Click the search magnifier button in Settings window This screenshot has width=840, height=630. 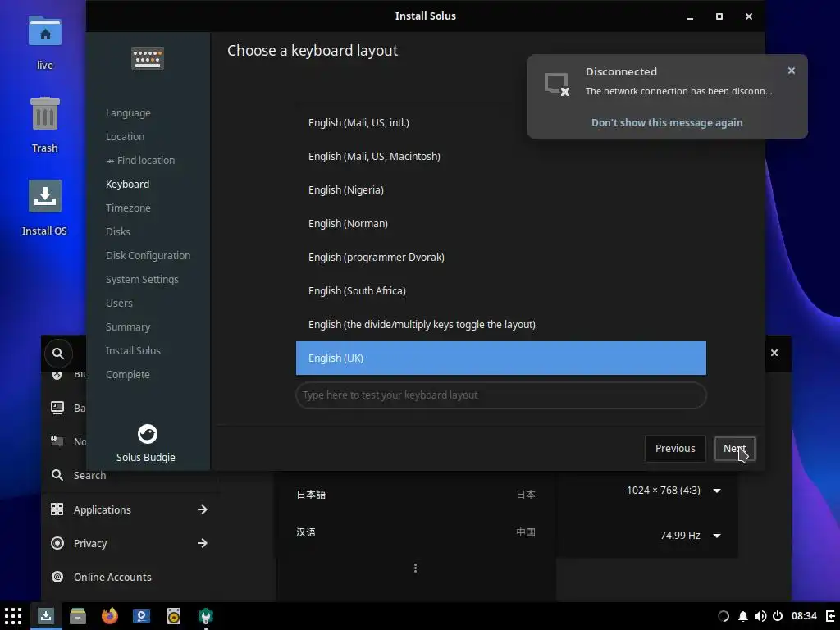[58, 354]
